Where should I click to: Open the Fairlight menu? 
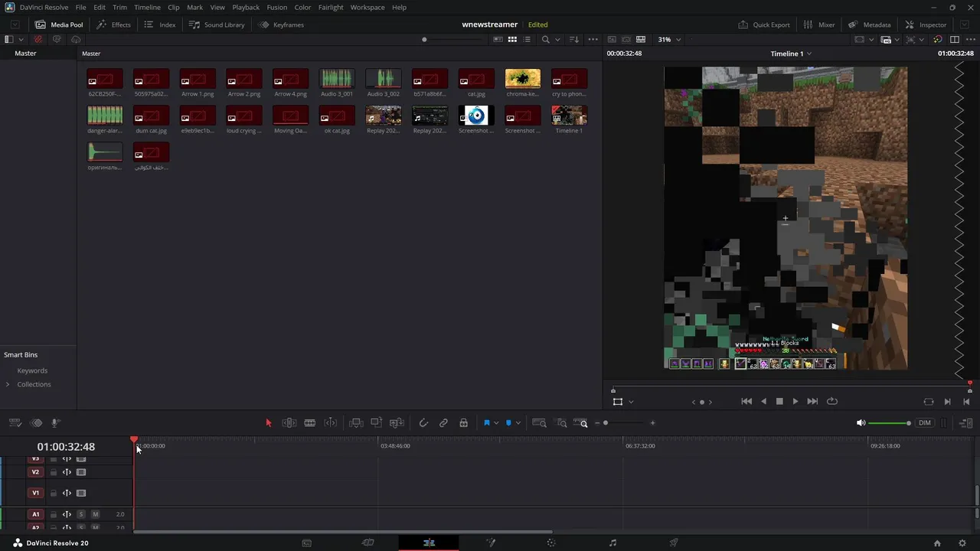click(331, 7)
